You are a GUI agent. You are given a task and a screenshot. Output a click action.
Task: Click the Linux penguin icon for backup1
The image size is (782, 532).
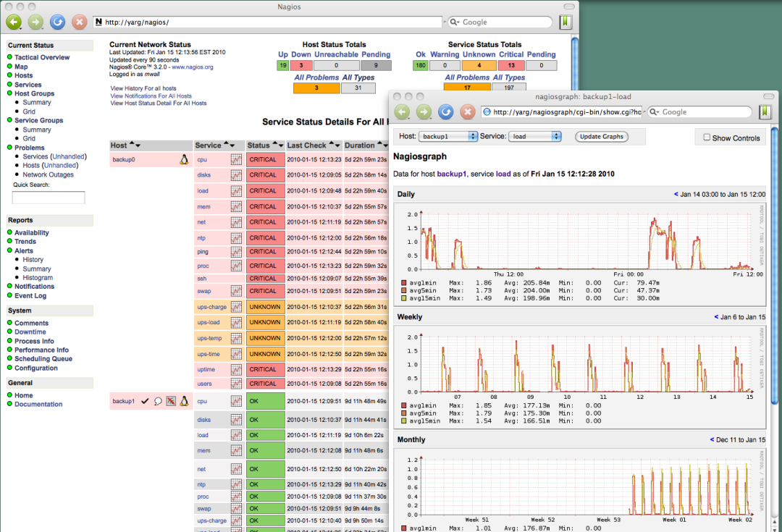tap(184, 401)
